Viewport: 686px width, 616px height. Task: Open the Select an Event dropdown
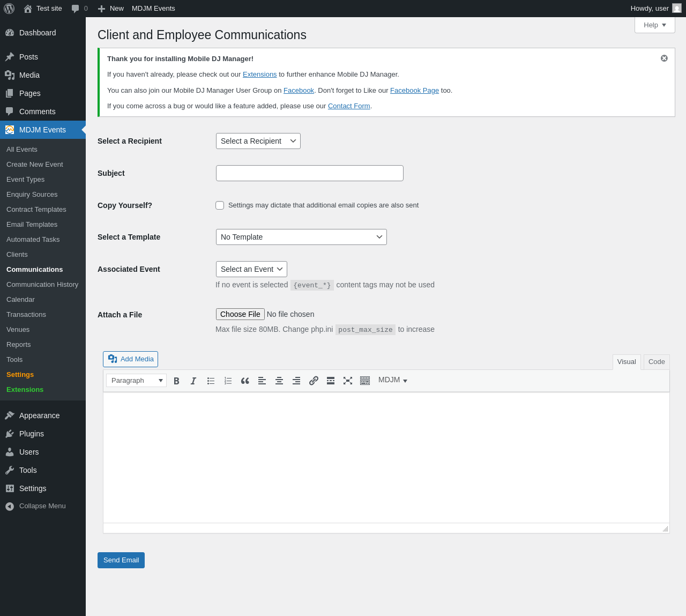[x=251, y=269]
